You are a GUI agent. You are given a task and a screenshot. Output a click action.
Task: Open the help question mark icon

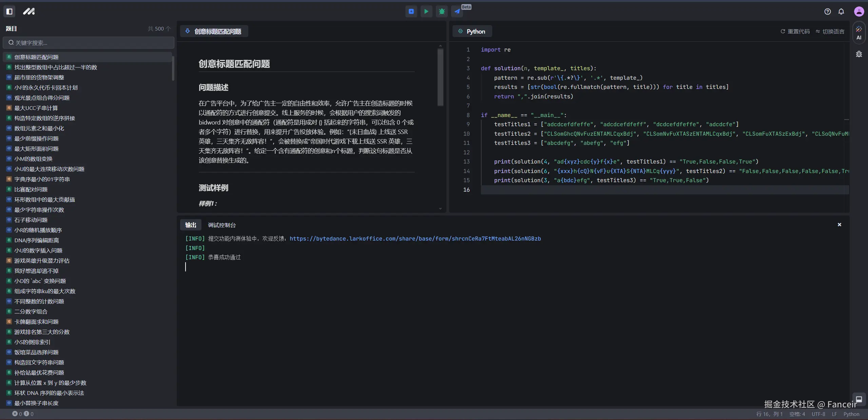pos(828,12)
